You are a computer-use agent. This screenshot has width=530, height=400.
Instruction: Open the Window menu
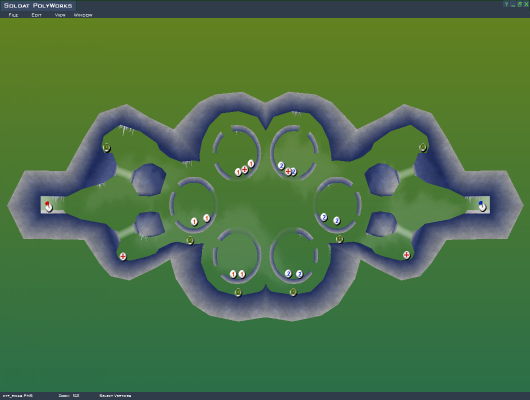click(x=83, y=15)
